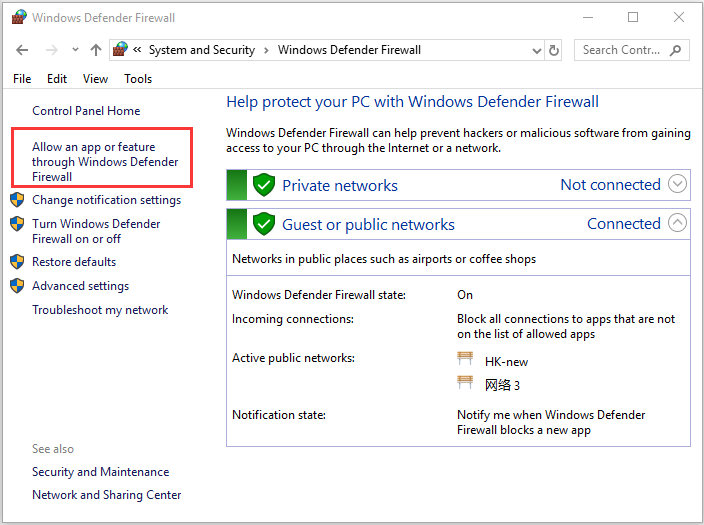This screenshot has width=704, height=525.
Task: Click the 网络 3 network name
Action: click(502, 385)
